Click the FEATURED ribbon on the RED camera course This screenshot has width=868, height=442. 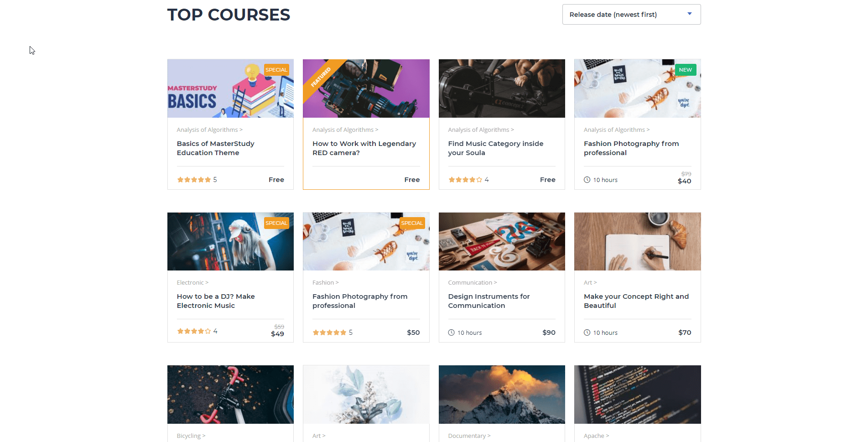321,77
